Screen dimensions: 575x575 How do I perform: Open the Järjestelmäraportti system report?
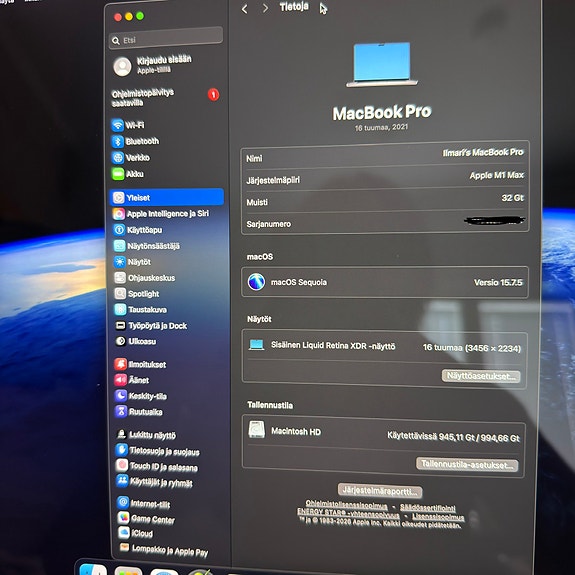(380, 491)
